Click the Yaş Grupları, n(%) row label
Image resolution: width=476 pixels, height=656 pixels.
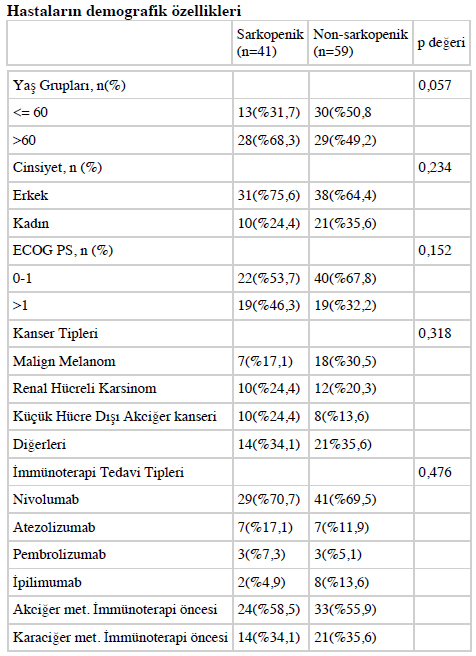pos(69,85)
